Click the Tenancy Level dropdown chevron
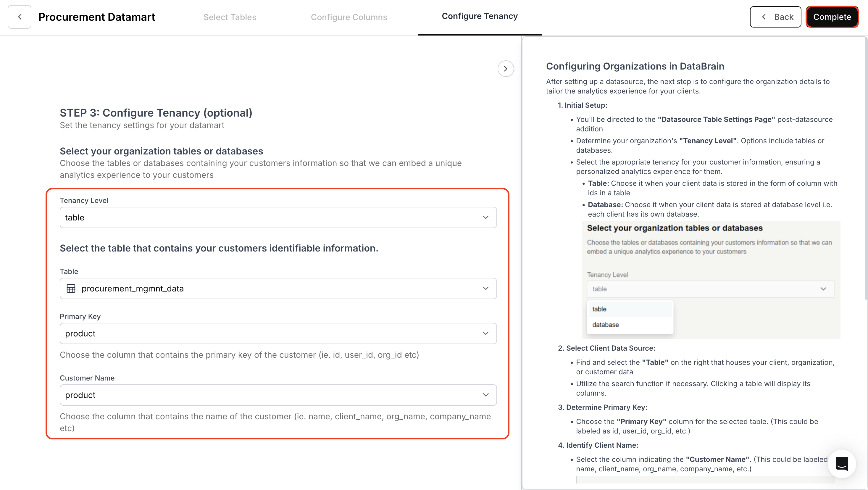The width and height of the screenshot is (868, 490). point(486,217)
